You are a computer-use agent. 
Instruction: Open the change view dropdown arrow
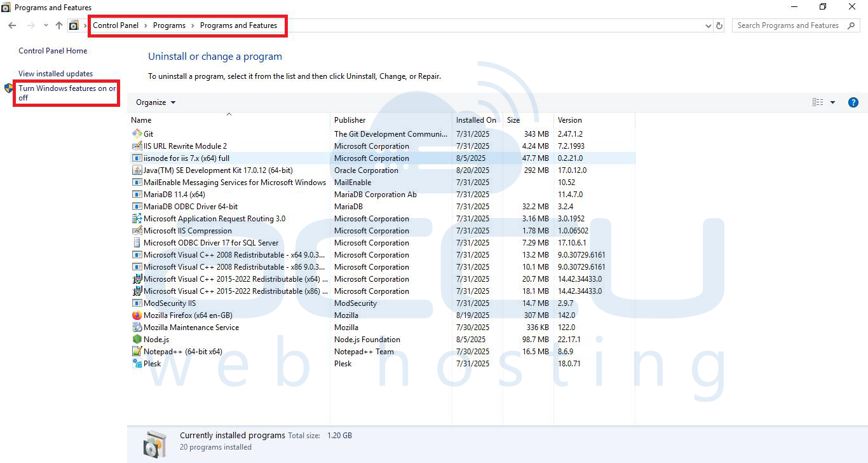coord(832,102)
